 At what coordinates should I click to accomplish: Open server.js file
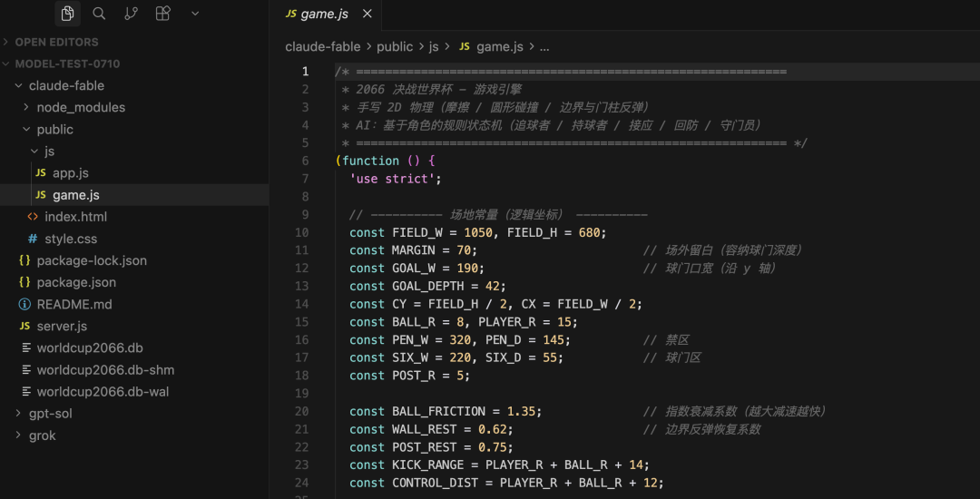(x=134, y=326)
